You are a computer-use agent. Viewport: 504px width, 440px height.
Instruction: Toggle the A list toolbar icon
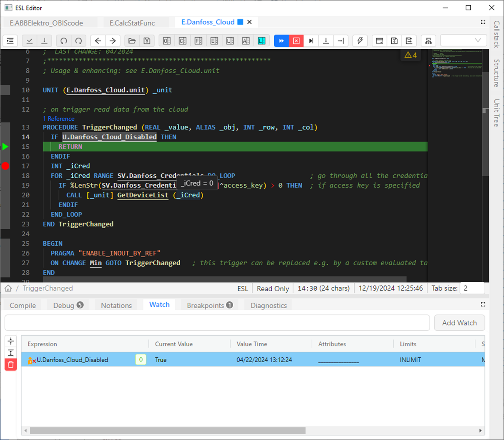[246, 41]
